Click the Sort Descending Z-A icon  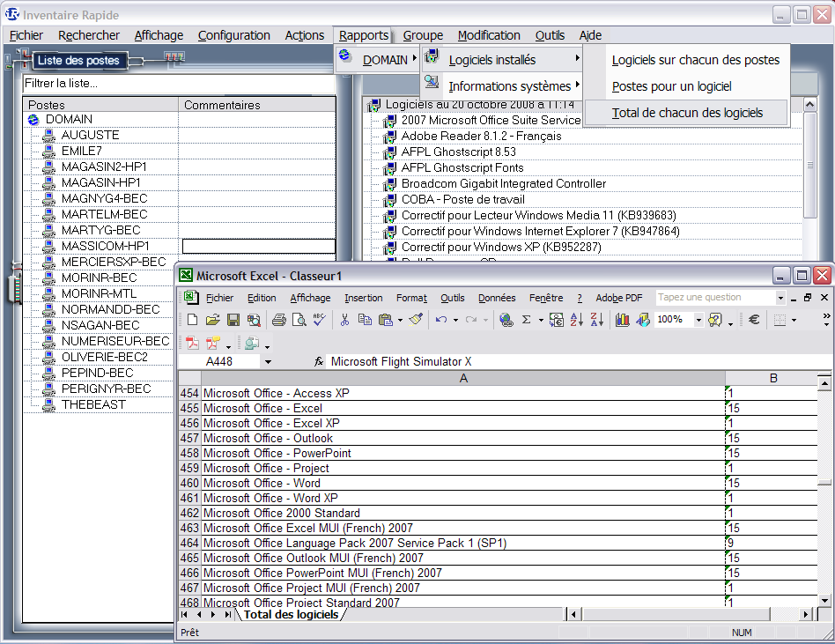[597, 320]
